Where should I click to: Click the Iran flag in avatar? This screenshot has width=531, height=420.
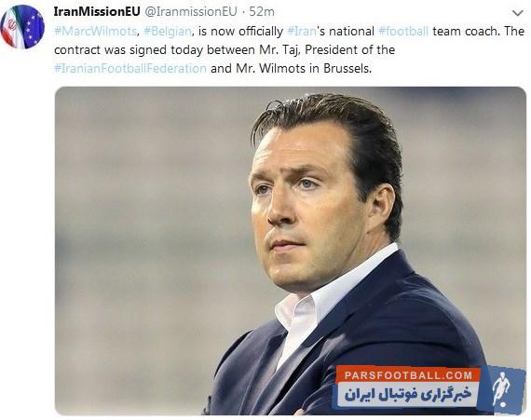tap(12, 27)
